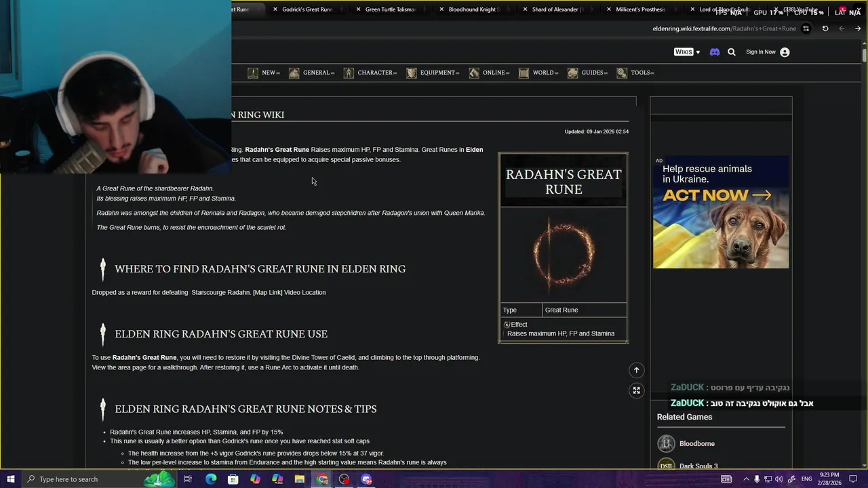Click the user profile avatar icon
The height and width of the screenshot is (488, 868).
pos(785,52)
